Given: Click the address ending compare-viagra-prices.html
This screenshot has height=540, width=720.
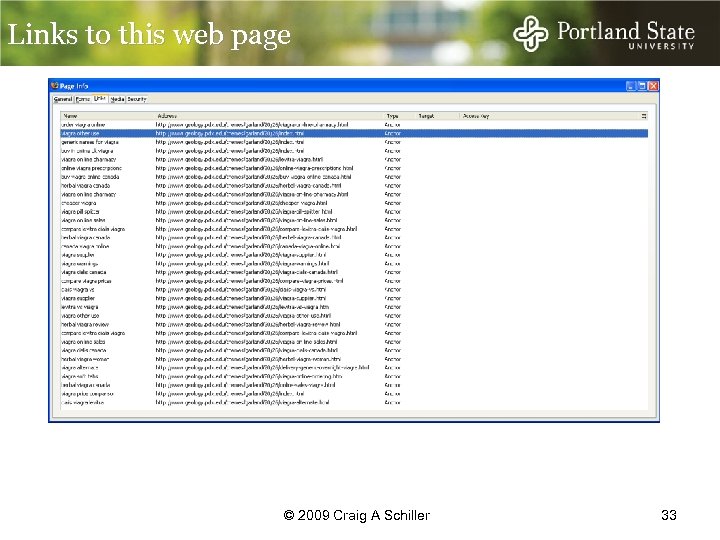Looking at the screenshot, I should pos(249,281).
